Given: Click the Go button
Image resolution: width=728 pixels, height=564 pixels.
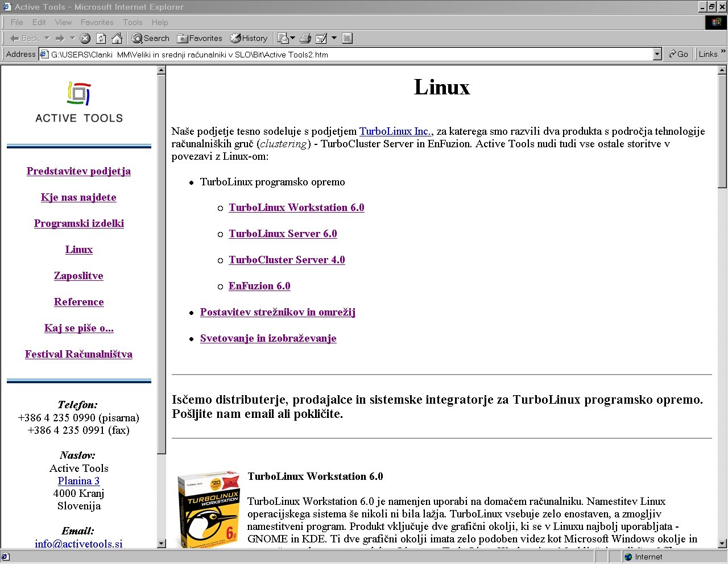Looking at the screenshot, I should (x=679, y=54).
